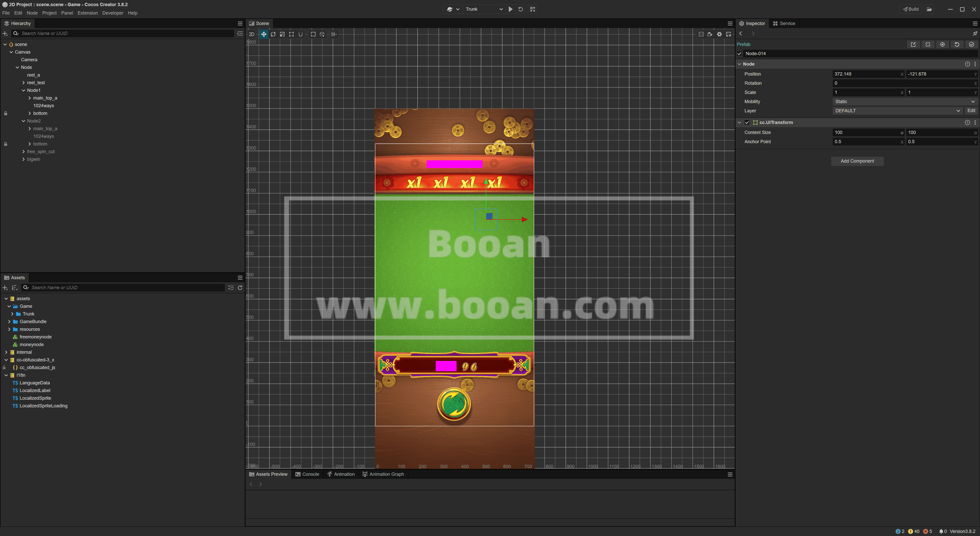Toggle the 2D view mode button

coord(251,34)
